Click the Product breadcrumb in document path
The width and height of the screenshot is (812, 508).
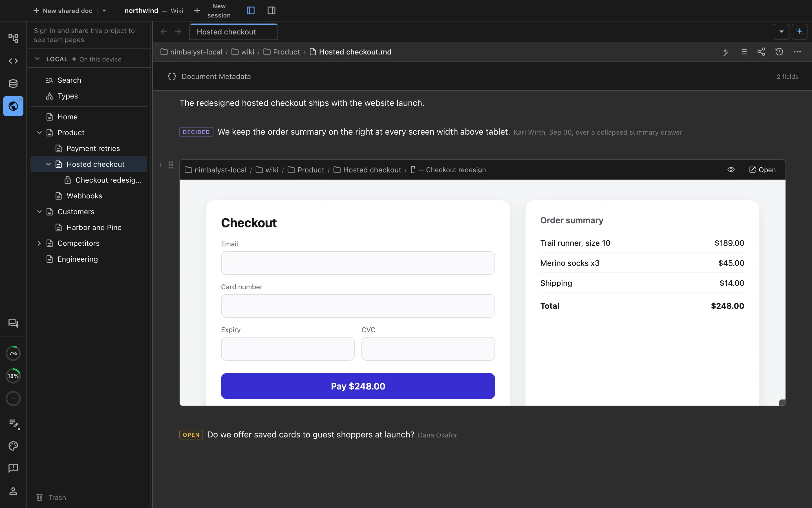click(x=282, y=52)
